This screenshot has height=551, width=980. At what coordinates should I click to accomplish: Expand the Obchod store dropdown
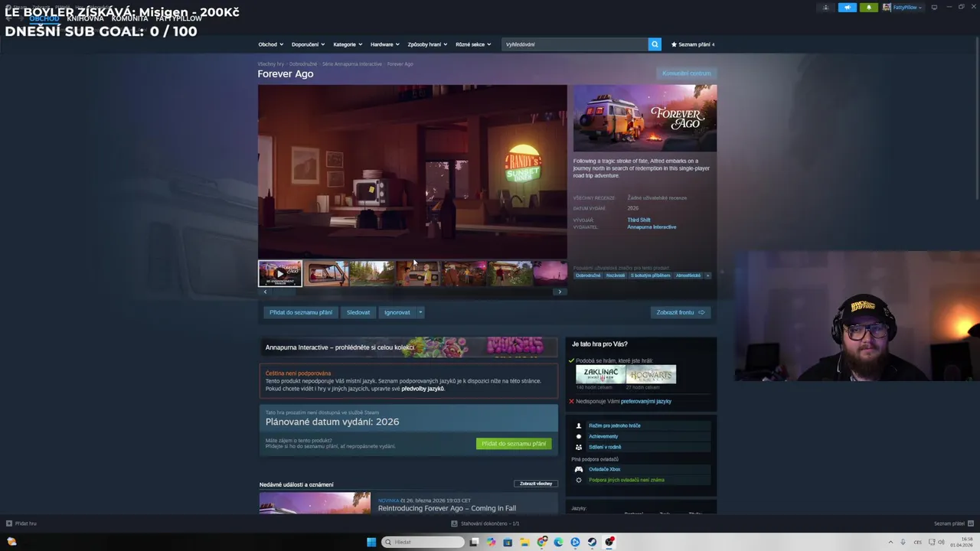(x=270, y=44)
